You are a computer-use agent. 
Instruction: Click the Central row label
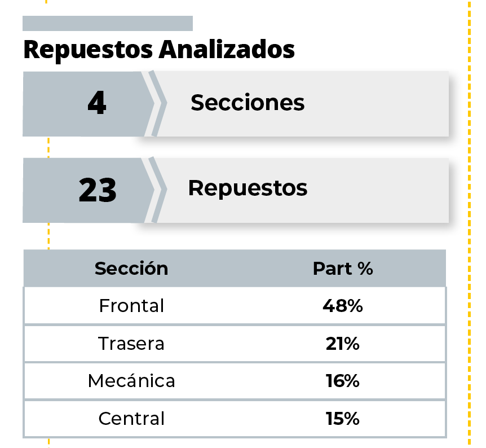(x=131, y=419)
